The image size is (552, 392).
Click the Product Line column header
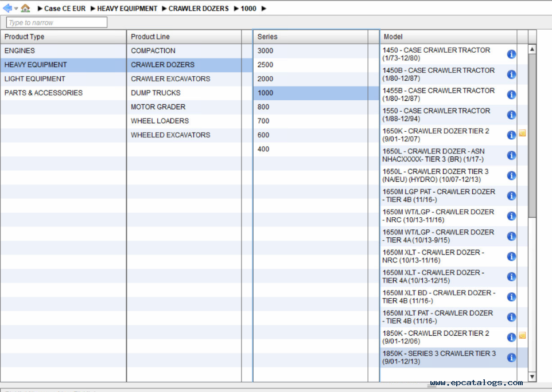(x=184, y=37)
